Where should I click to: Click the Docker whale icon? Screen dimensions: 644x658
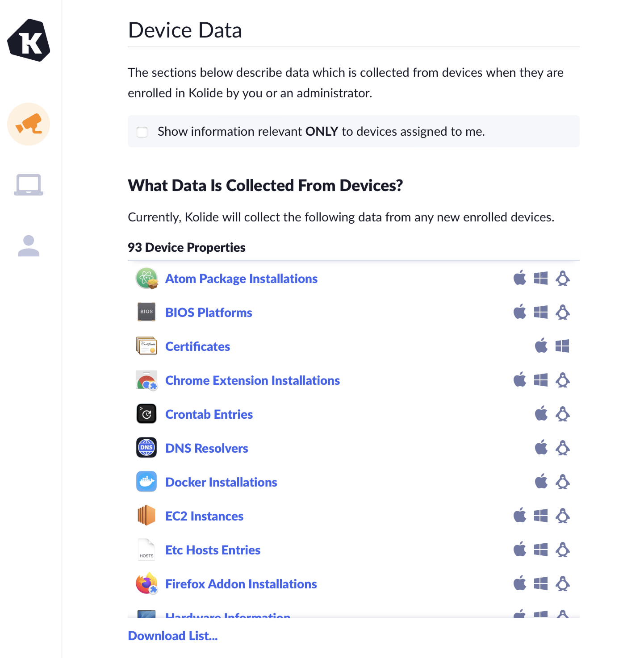tap(146, 482)
